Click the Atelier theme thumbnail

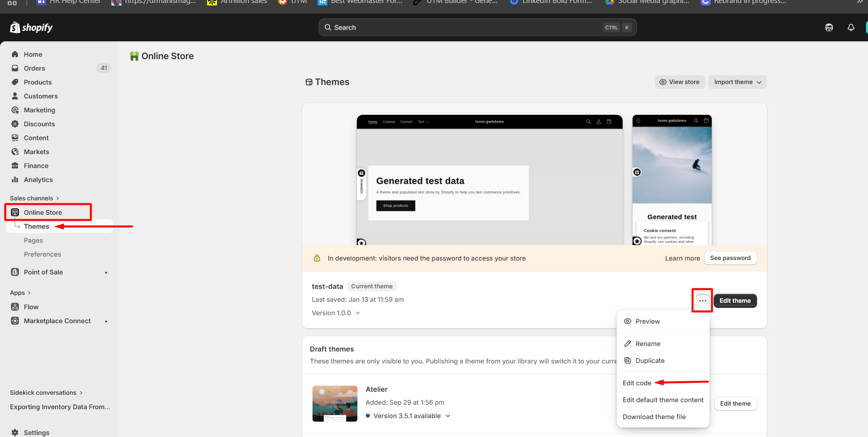[x=334, y=404]
